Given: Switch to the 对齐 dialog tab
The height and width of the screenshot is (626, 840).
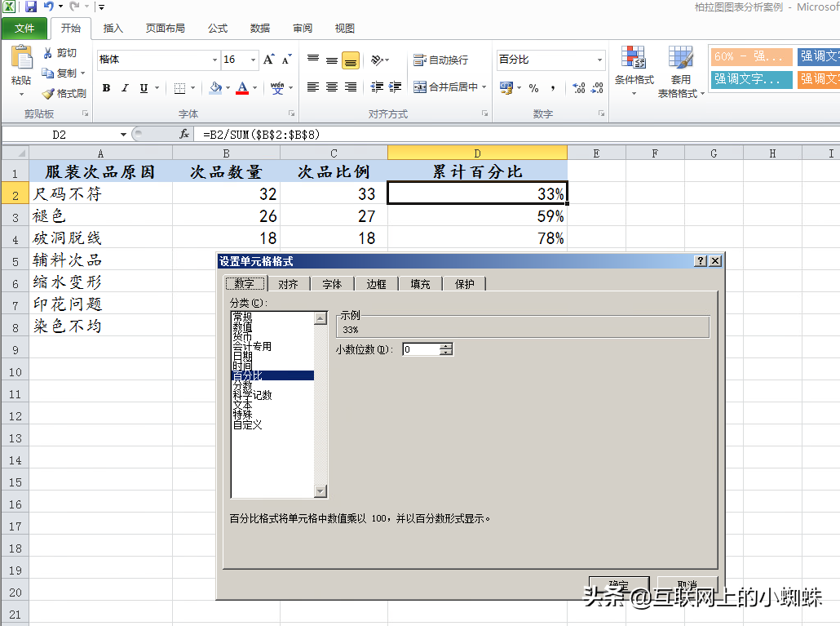Looking at the screenshot, I should pos(288,284).
